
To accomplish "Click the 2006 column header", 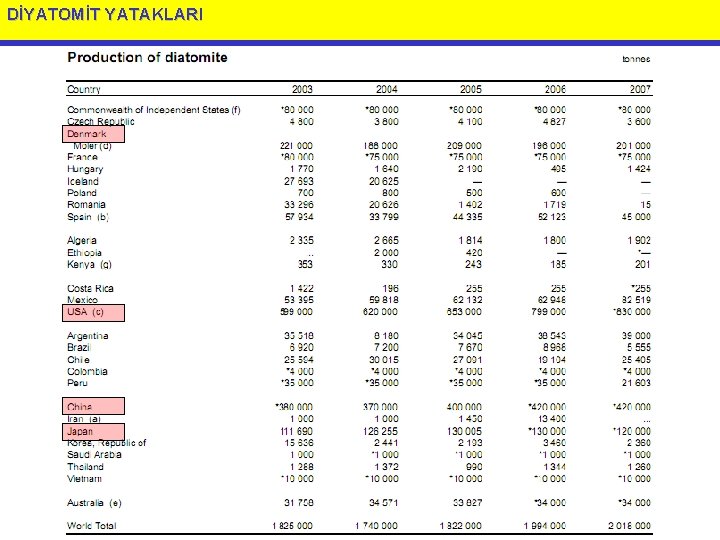I will click(x=555, y=89).
